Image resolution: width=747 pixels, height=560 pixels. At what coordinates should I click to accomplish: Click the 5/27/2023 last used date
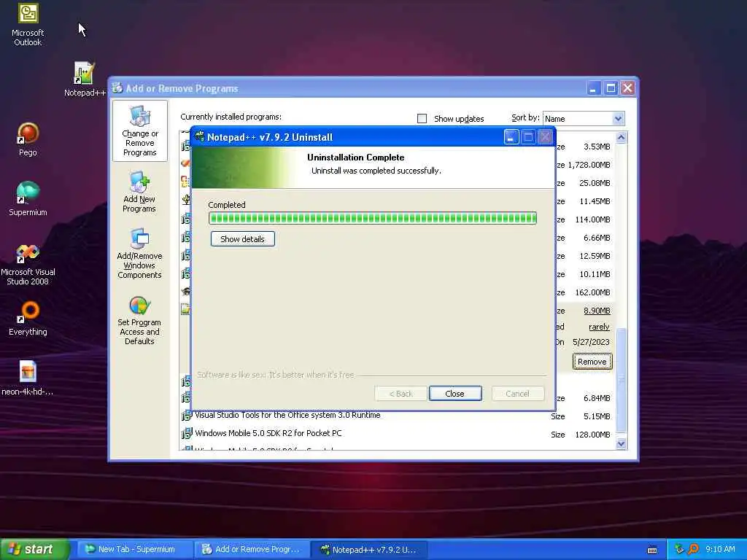click(x=591, y=343)
